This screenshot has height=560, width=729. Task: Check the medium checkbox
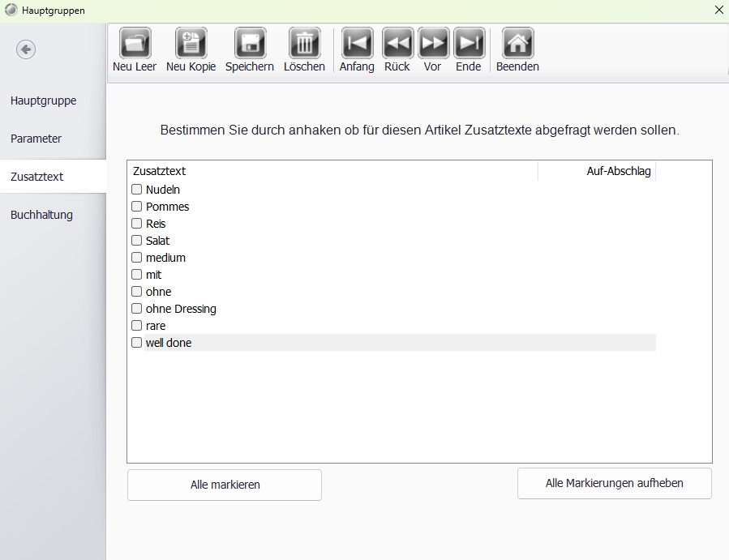[x=137, y=258]
